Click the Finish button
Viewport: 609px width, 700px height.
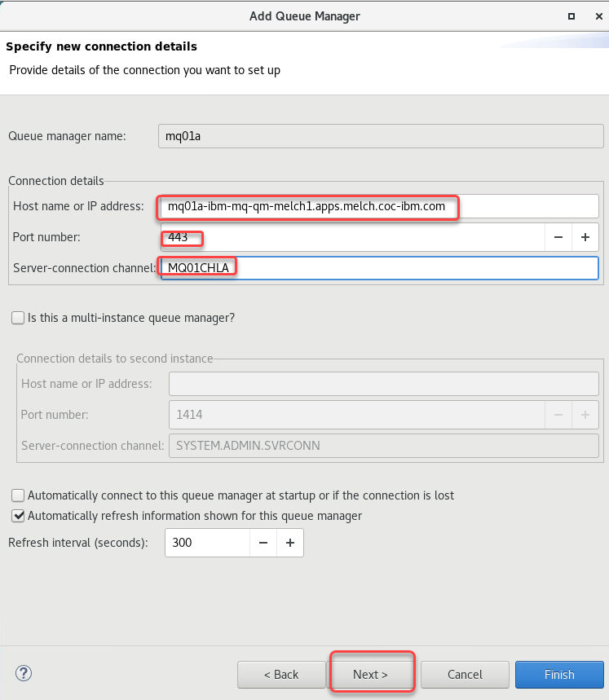point(559,675)
